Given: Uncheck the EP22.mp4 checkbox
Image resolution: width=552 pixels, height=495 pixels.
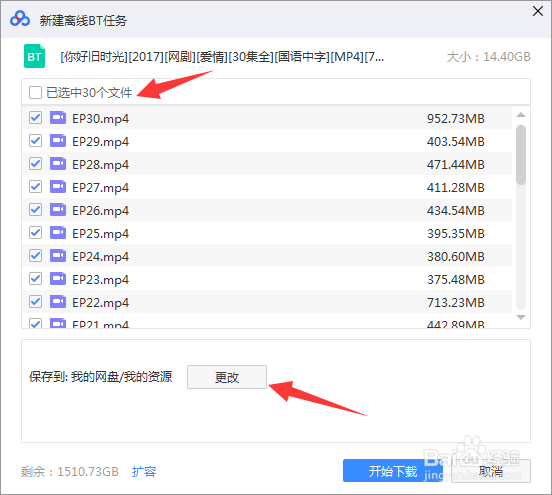Looking at the screenshot, I should [x=36, y=302].
